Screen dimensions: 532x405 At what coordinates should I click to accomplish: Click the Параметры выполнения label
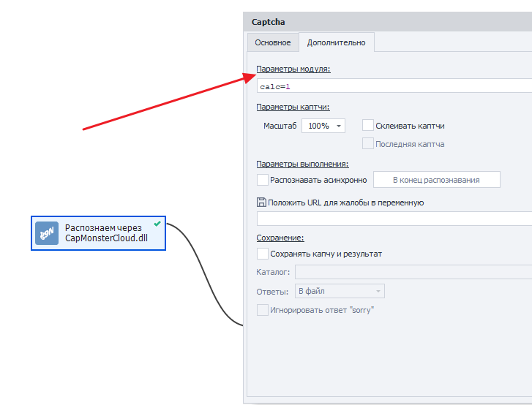302,164
